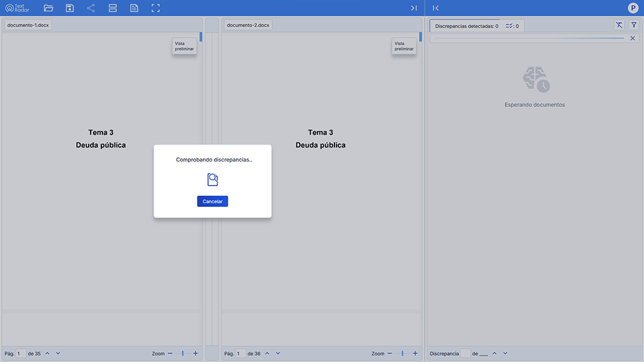Toggle Vista preliminar on documento-2
644x362 pixels.
coord(404,46)
